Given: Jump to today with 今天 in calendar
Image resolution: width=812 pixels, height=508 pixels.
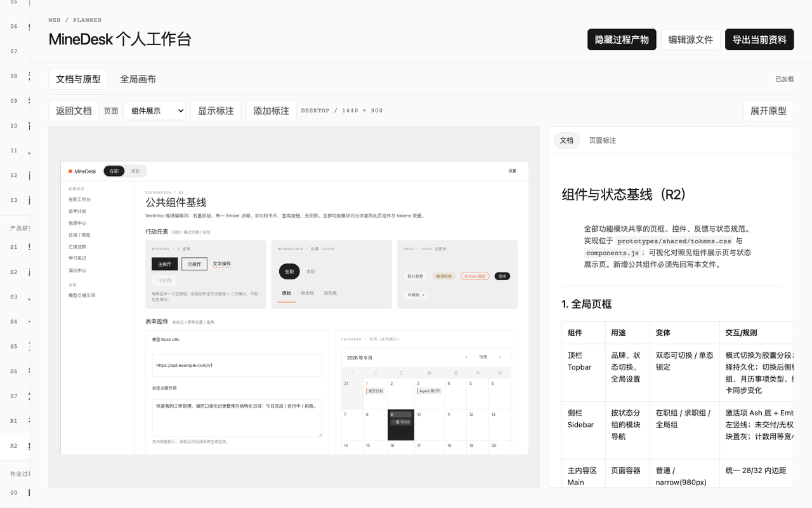Looking at the screenshot, I should tap(483, 358).
